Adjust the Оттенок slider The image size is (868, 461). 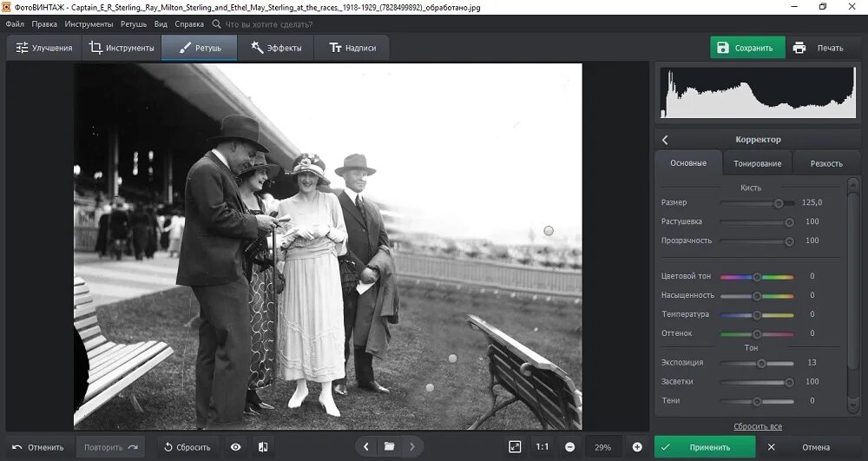757,334
